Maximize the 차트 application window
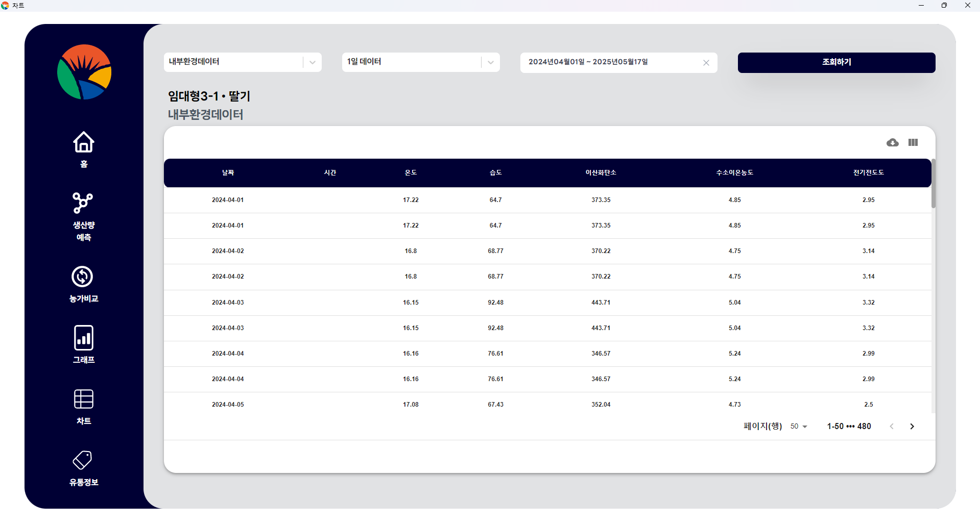The image size is (980, 525). click(x=944, y=6)
